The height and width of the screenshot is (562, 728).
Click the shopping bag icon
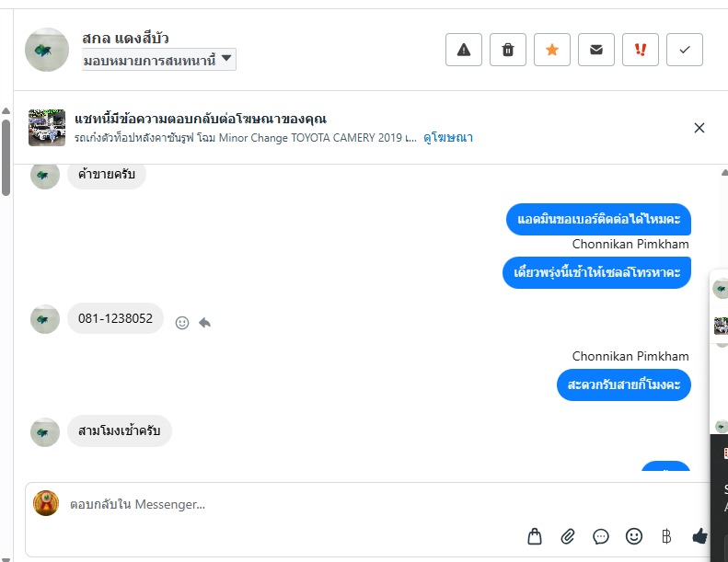pos(535,535)
